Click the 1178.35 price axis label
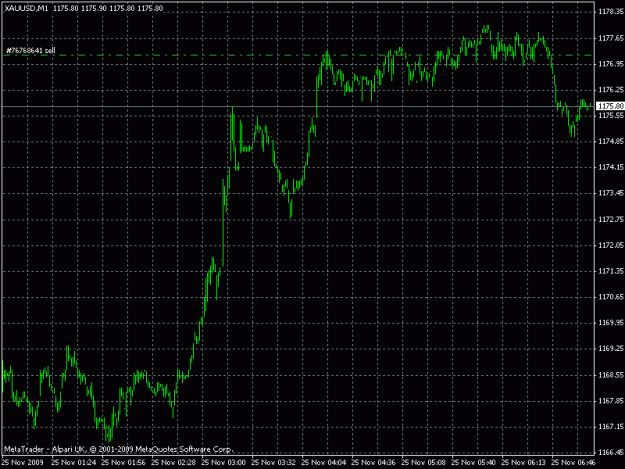The width and height of the screenshot is (625, 469). [611, 12]
